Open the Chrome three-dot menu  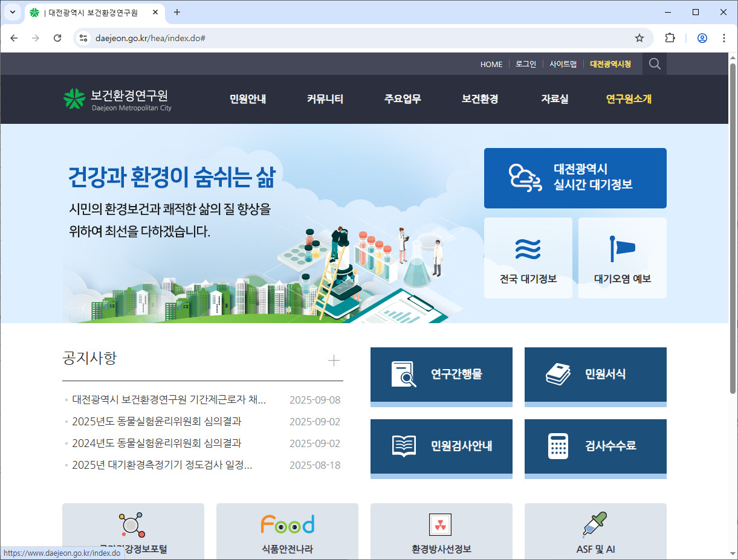coord(723,37)
